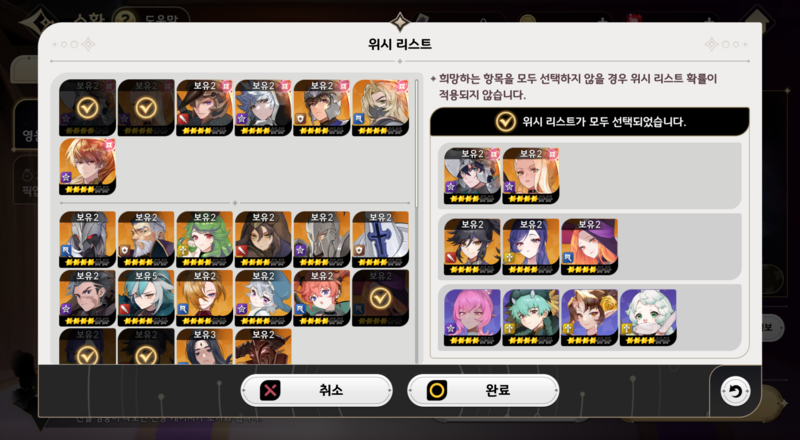Uncheck the second selected hero in top row
800x440 pixels.
[x=146, y=108]
